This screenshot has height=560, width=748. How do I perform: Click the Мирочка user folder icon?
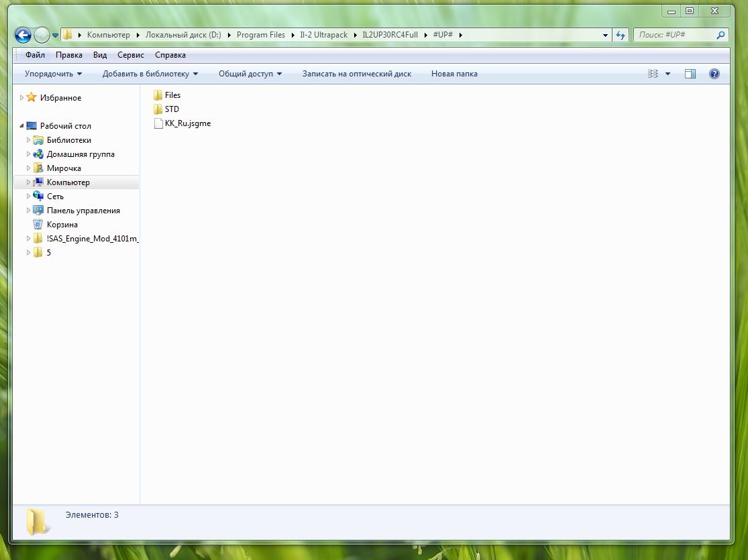pos(38,168)
